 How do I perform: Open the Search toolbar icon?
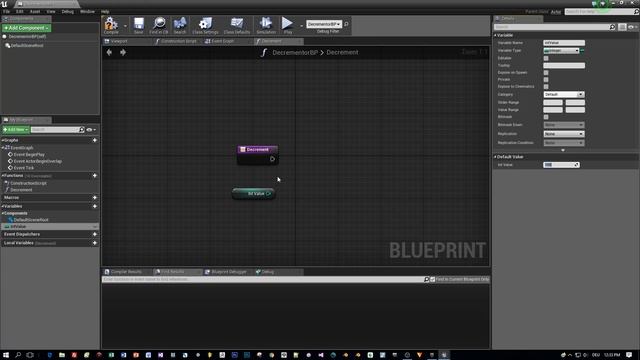180,25
